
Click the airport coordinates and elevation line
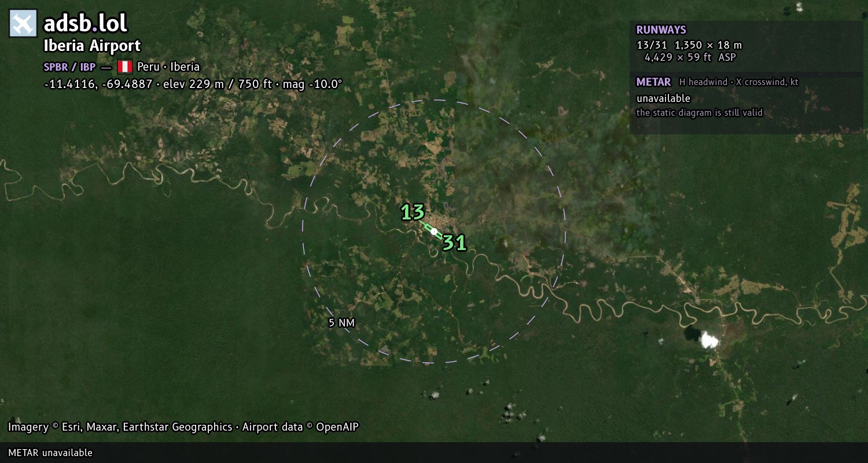tap(193, 84)
